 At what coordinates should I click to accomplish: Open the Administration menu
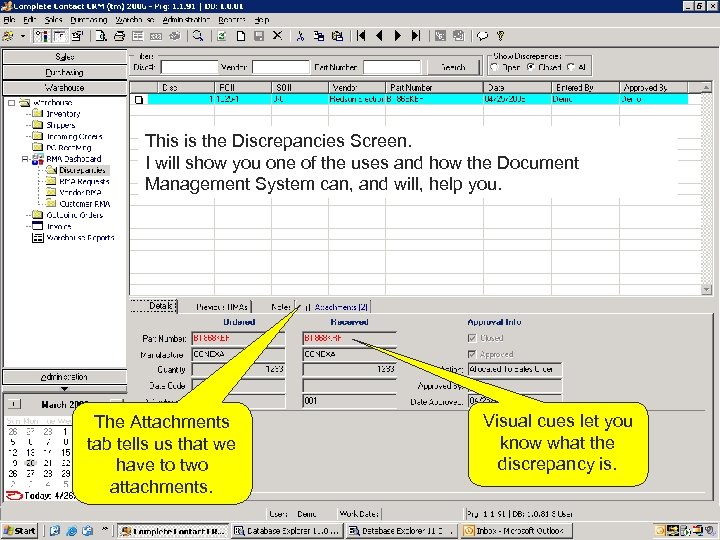[x=186, y=20]
